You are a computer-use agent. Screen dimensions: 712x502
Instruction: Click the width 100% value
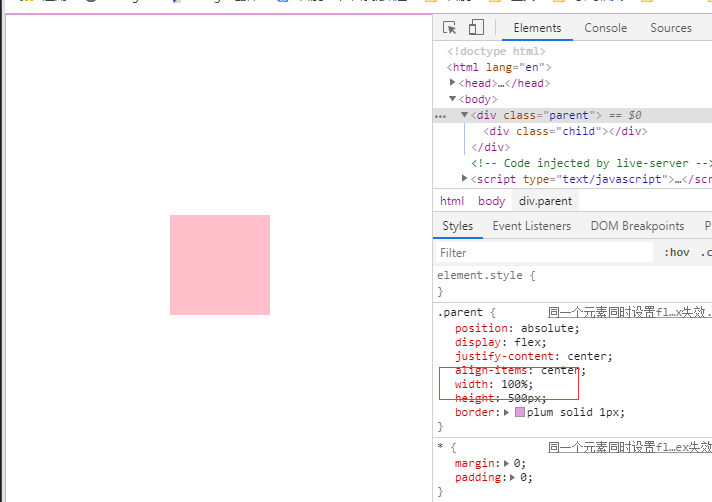tap(514, 384)
